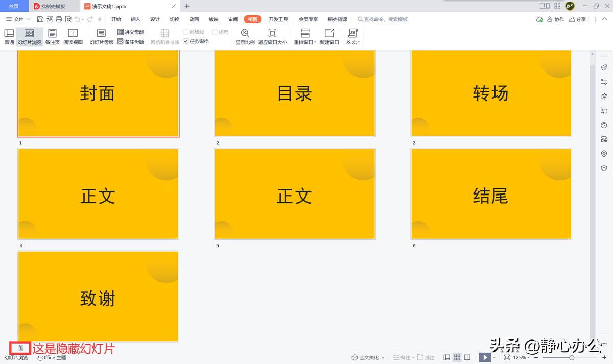Enable the 标尺 ruler checkbox
The height and width of the screenshot is (364, 613).
pyautogui.click(x=215, y=31)
